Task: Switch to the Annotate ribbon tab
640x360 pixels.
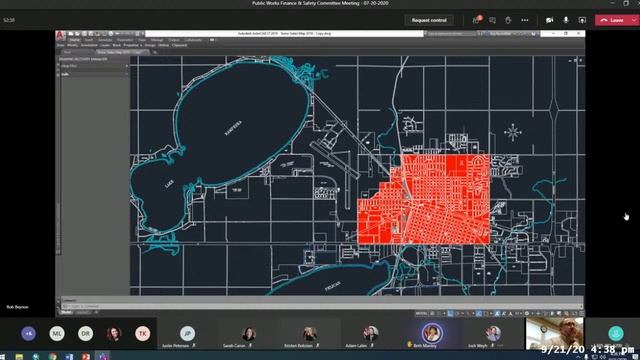Action: (x=105, y=40)
